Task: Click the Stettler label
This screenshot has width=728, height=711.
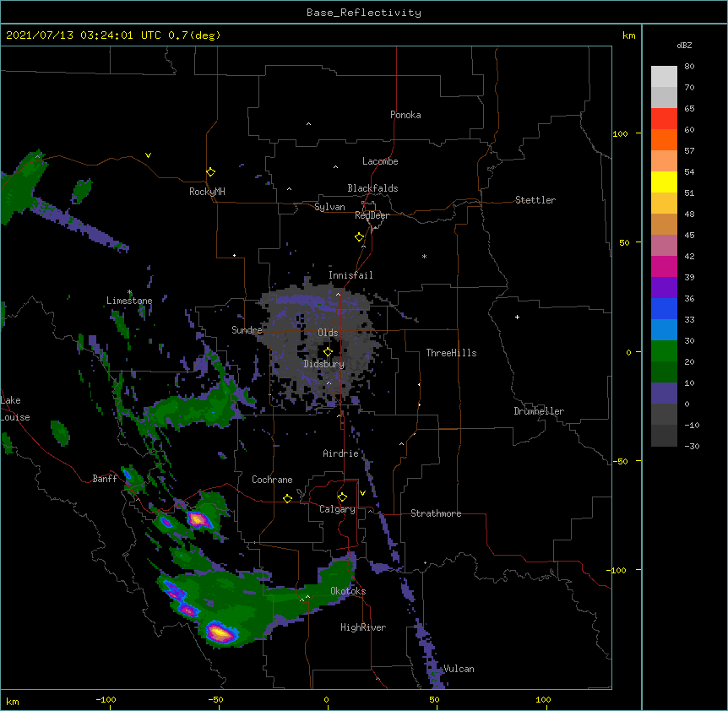Action: [x=535, y=200]
